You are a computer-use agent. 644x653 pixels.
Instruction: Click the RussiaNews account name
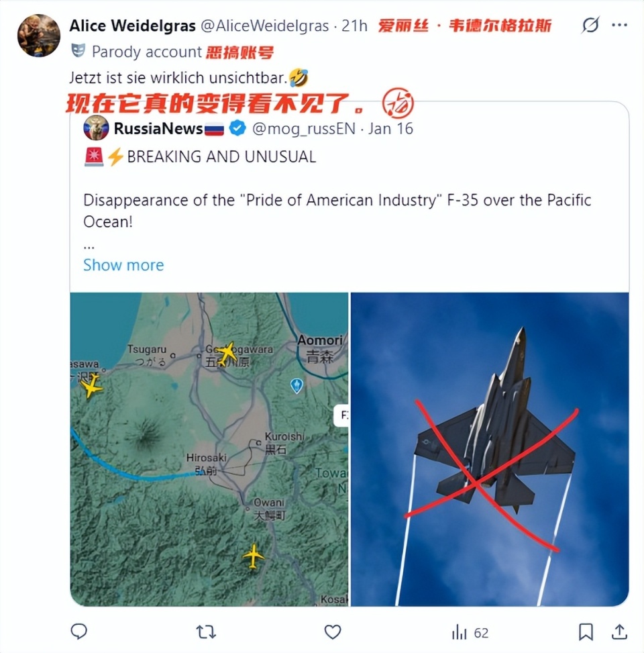click(158, 128)
